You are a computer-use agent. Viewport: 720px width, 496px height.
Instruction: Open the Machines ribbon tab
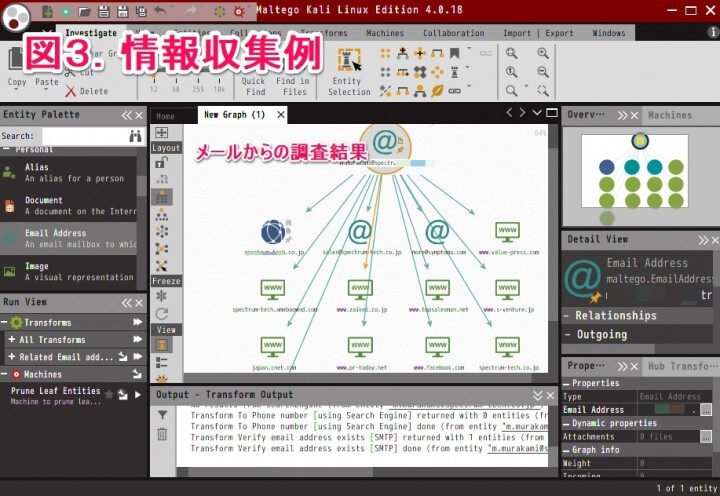click(x=385, y=33)
